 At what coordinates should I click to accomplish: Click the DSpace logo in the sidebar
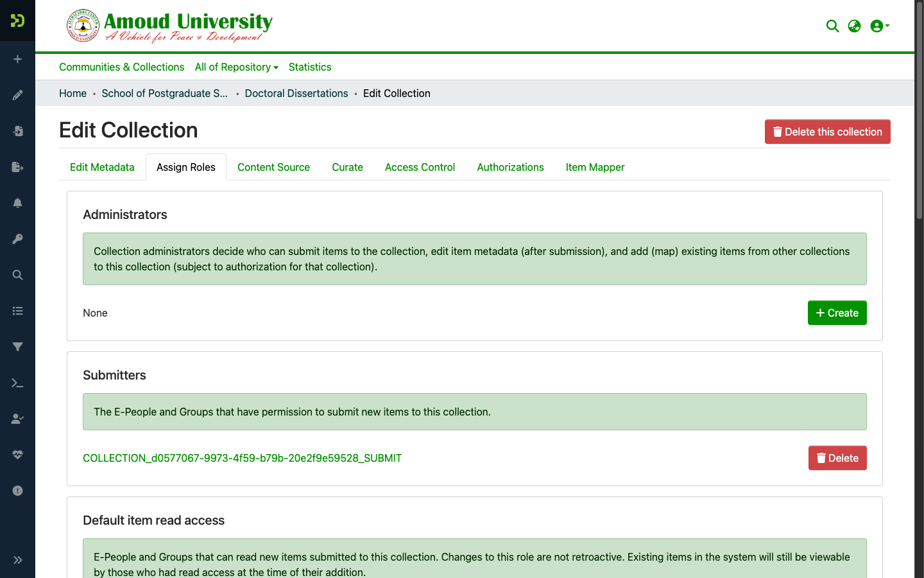(17, 21)
